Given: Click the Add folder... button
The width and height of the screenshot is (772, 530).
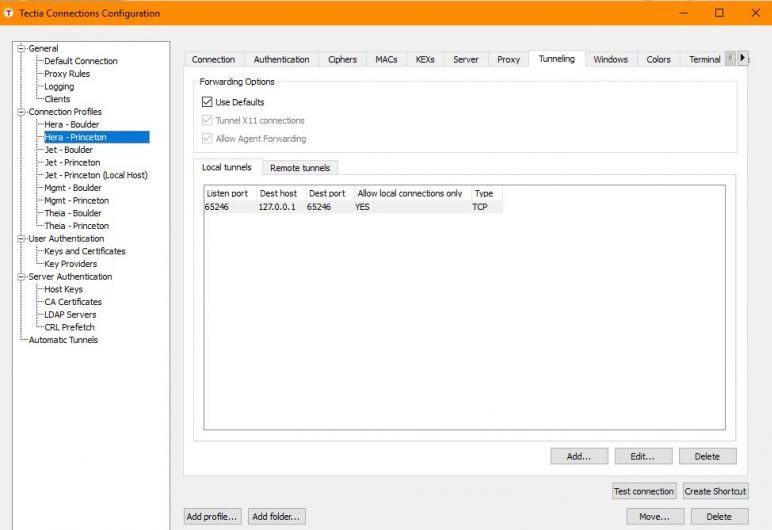Looking at the screenshot, I should click(276, 516).
